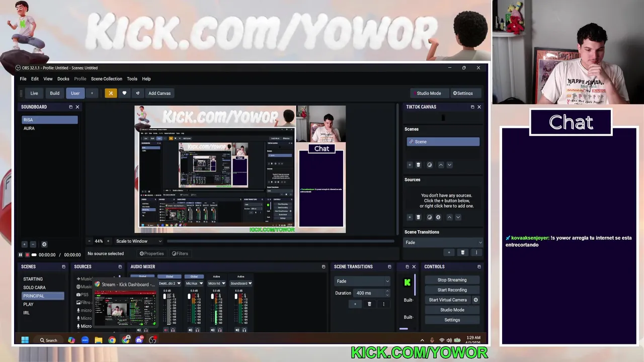Increase or decrease transition Duration stepper
This screenshot has height=362, width=644.
(387, 293)
